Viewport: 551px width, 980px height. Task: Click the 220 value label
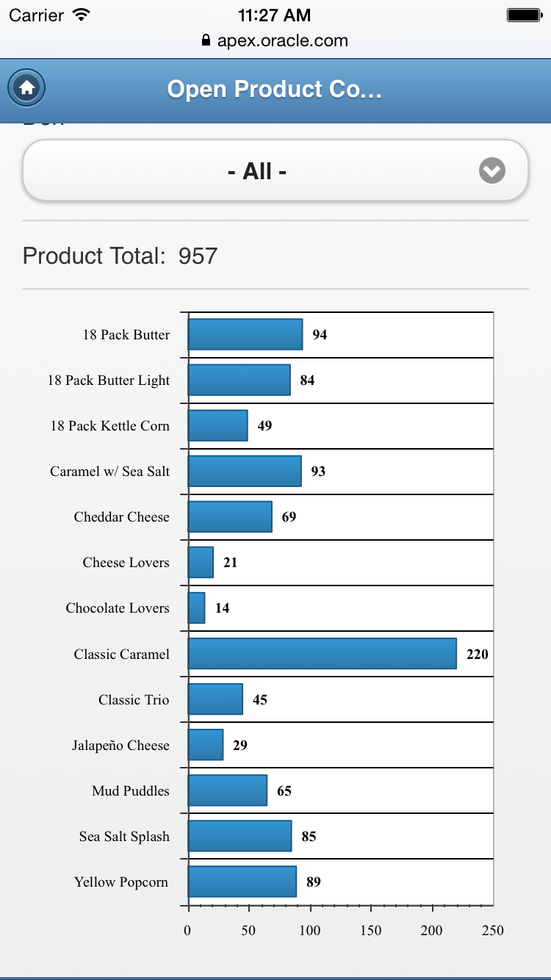478,654
